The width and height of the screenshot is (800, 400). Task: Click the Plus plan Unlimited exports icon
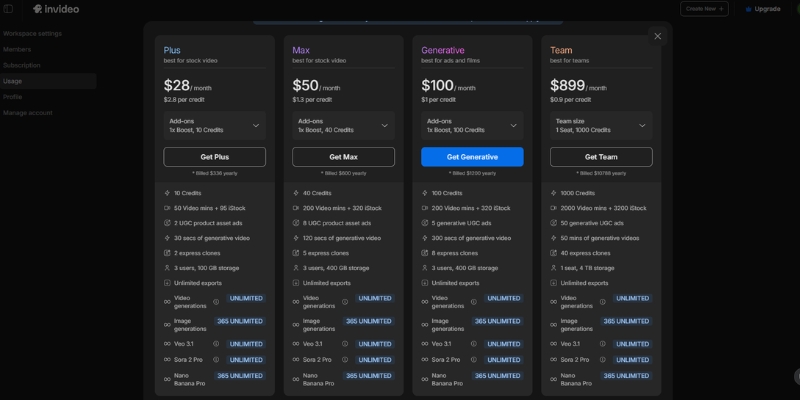point(167,283)
